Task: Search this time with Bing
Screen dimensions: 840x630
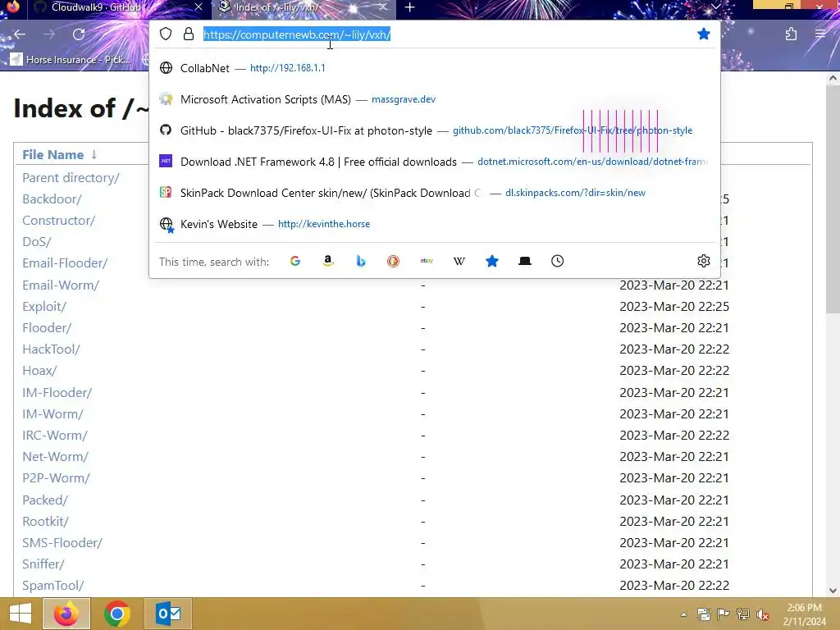Action: pyautogui.click(x=361, y=261)
